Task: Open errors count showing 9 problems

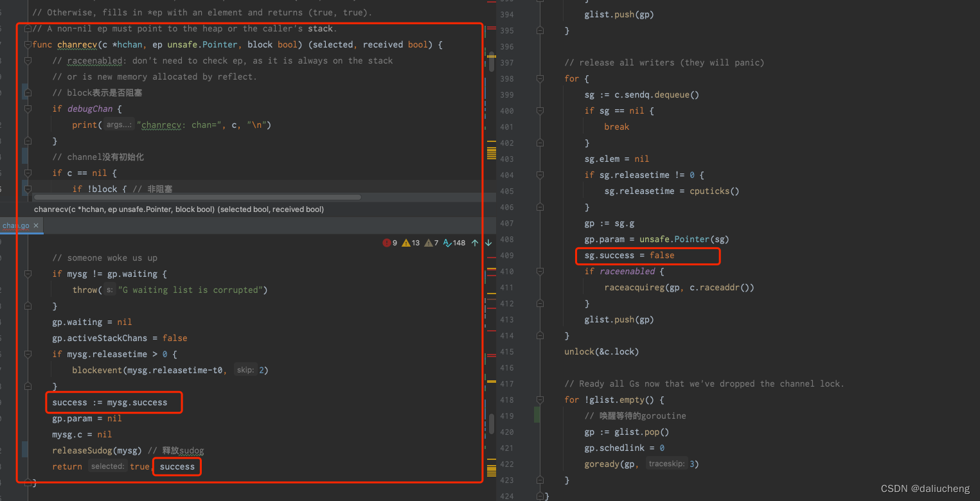Action: [x=390, y=243]
